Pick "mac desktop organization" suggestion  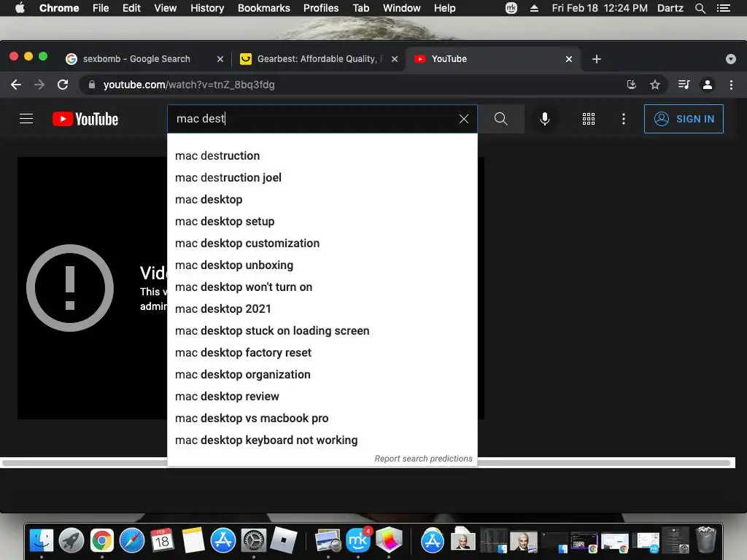point(322,375)
